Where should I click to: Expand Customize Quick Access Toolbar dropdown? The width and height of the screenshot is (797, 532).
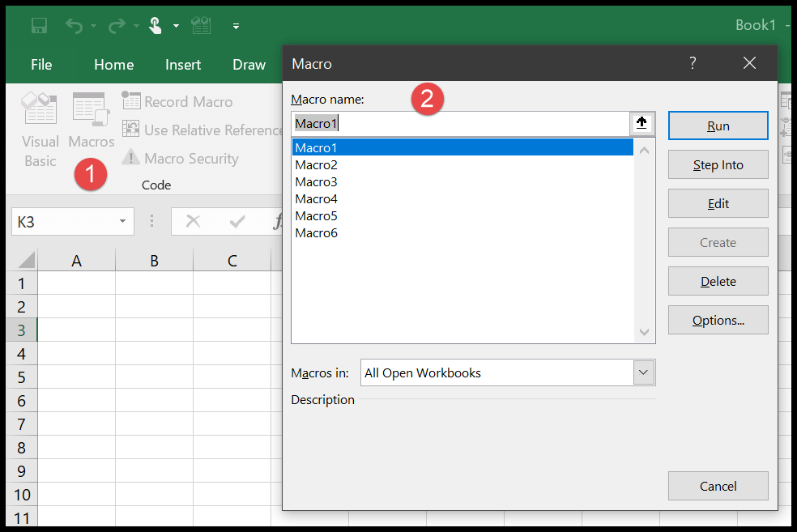point(236,26)
